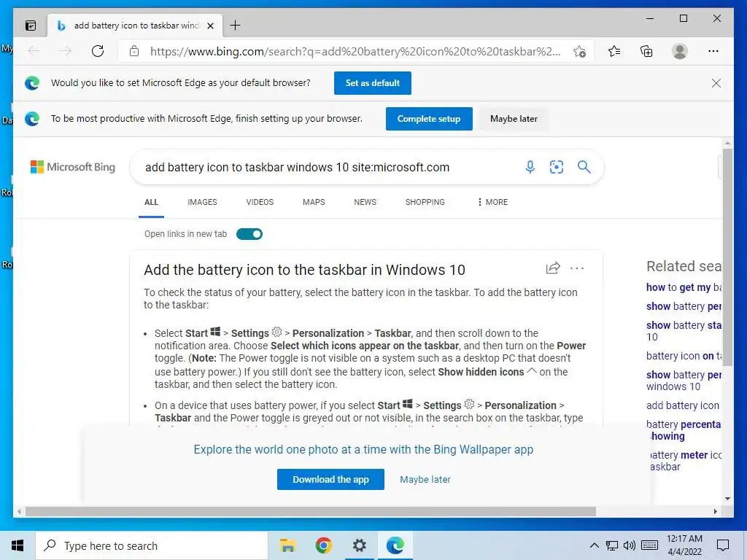
Task: Click the vertical scrollbar thumb
Action: 727,257
